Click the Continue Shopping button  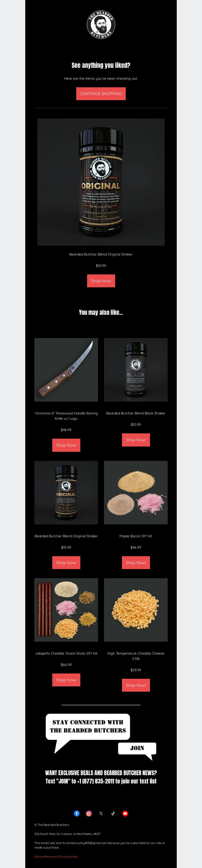pos(101,94)
